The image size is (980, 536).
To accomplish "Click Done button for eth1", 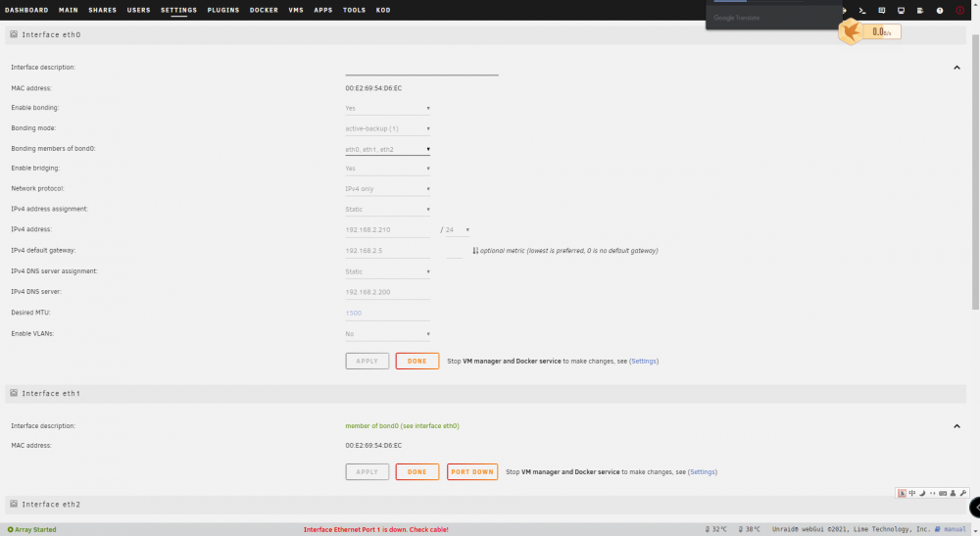I will (x=416, y=471).
